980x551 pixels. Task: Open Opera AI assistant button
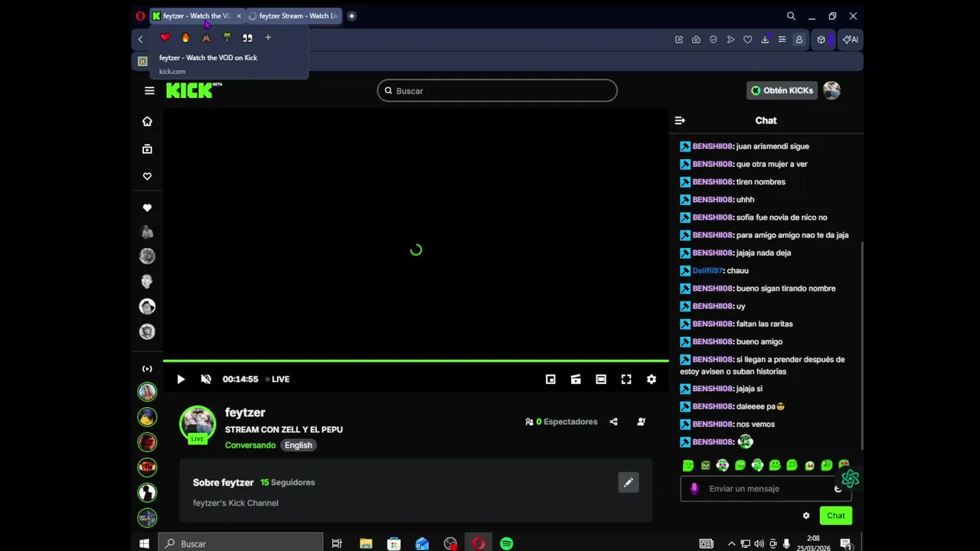850,39
